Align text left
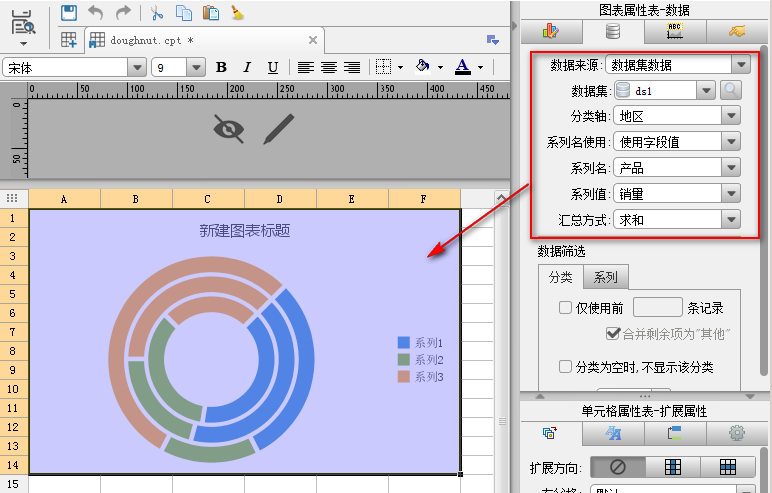Viewport: 772px width, 493px height. pyautogui.click(x=306, y=67)
